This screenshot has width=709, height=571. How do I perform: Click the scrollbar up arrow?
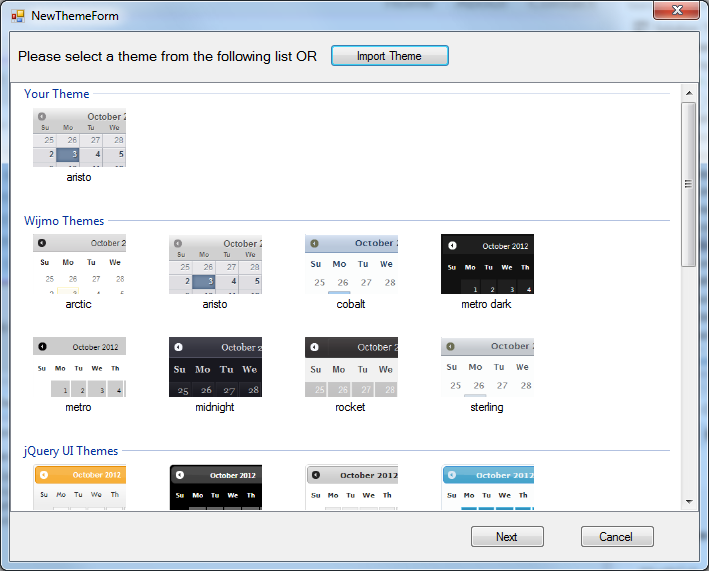(x=688, y=93)
